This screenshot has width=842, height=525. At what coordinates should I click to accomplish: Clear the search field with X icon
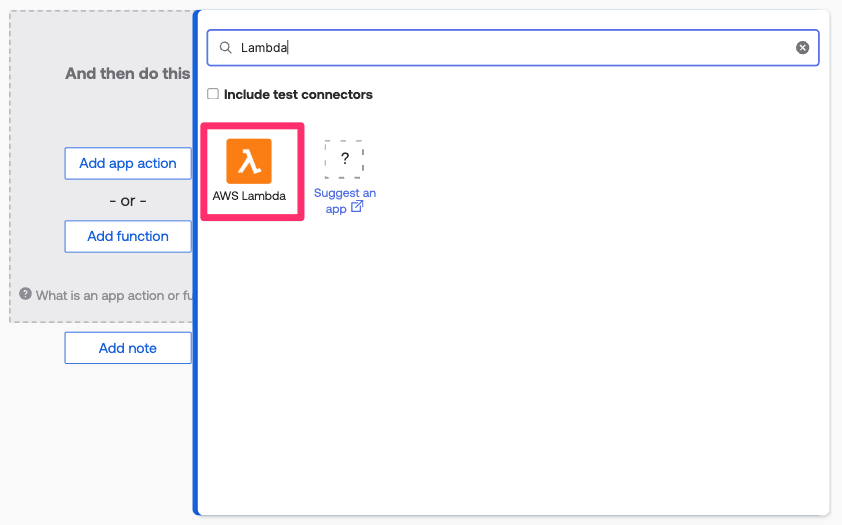(802, 48)
